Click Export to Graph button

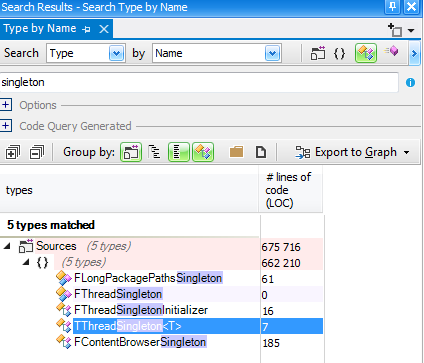click(346, 152)
